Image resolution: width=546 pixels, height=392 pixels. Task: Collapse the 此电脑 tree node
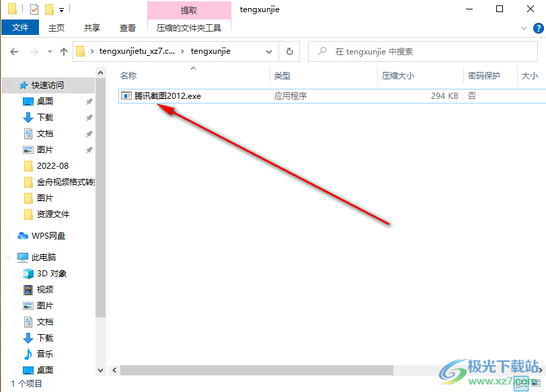9,258
